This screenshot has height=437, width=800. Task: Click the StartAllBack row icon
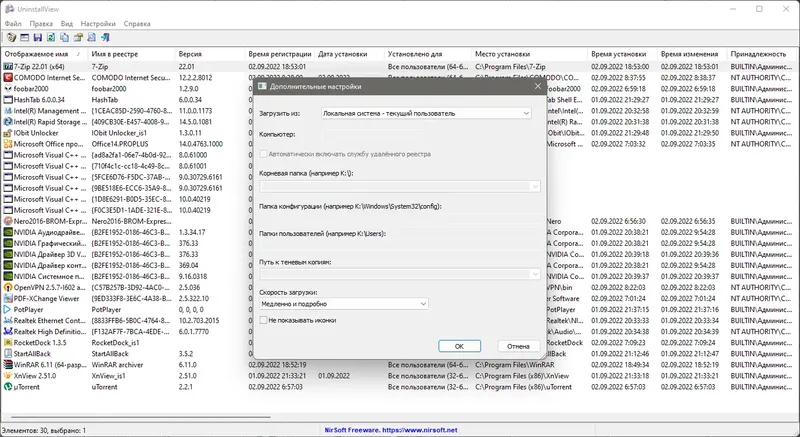(x=8, y=354)
